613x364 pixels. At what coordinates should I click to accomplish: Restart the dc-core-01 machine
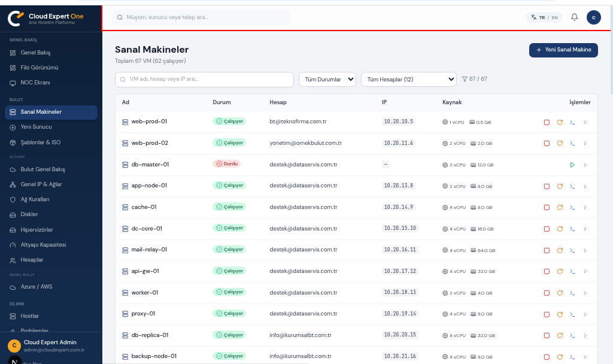click(560, 229)
